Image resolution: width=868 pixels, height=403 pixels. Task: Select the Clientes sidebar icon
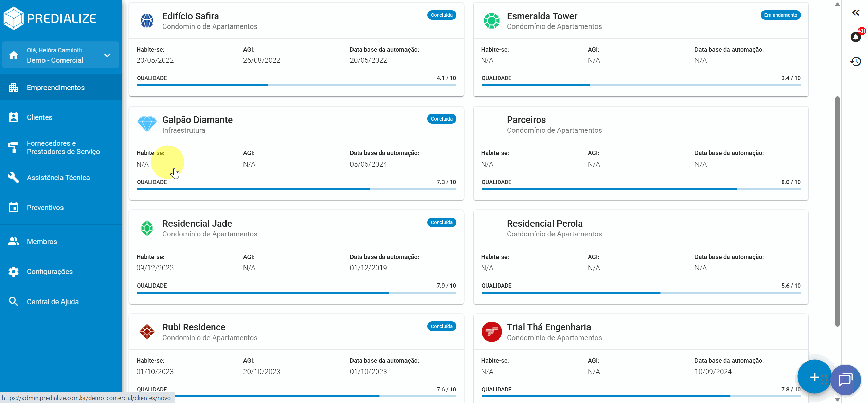coord(13,117)
